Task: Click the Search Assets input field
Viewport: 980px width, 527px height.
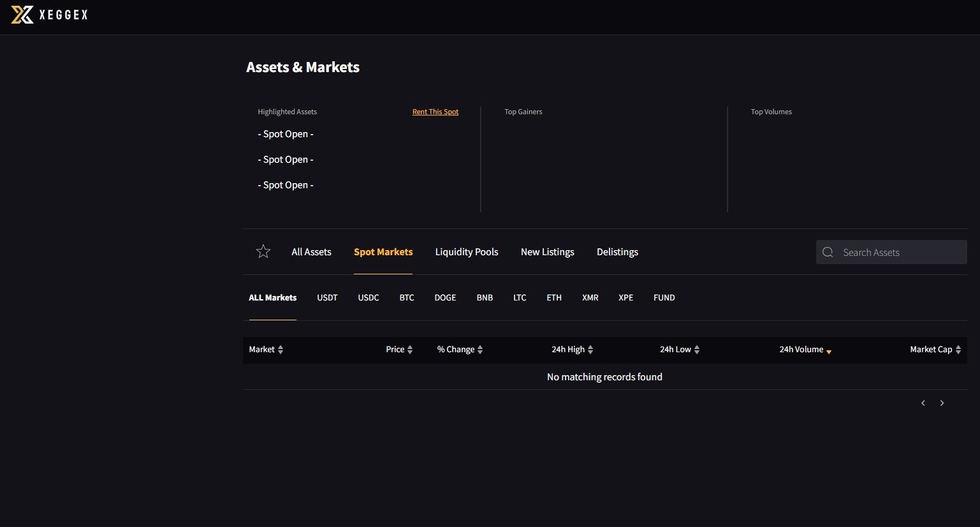Action: tap(899, 252)
